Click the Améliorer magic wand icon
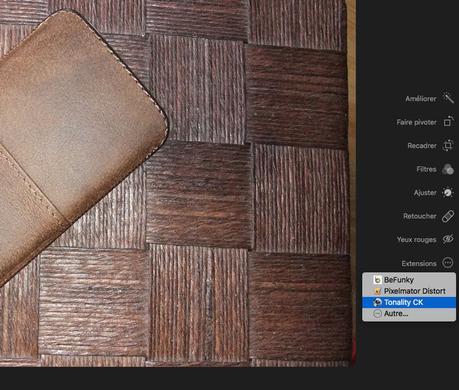 448,98
